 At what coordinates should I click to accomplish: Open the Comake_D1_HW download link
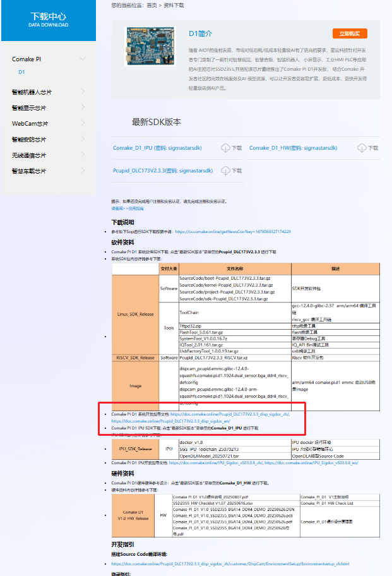click(294, 148)
